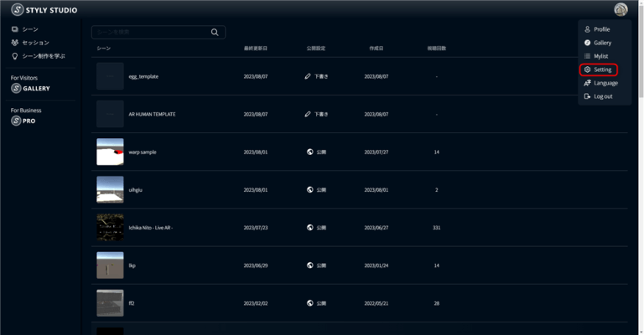644x335 pixels.
Task: Open Profile from the user menu
Action: point(600,29)
